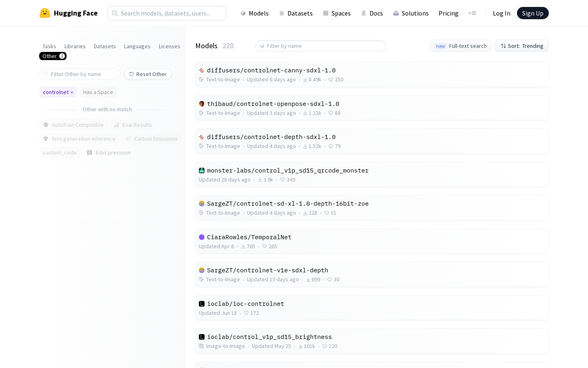
Task: Click the Sign Up button
Action: (x=532, y=13)
